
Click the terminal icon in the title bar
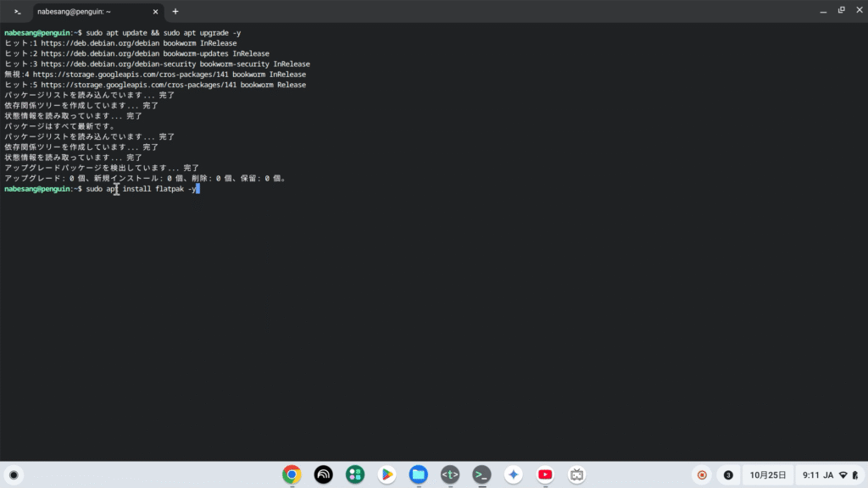(x=17, y=12)
